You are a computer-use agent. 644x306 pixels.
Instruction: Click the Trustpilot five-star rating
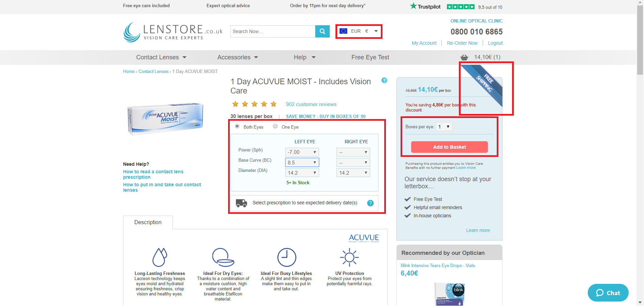point(461,7)
